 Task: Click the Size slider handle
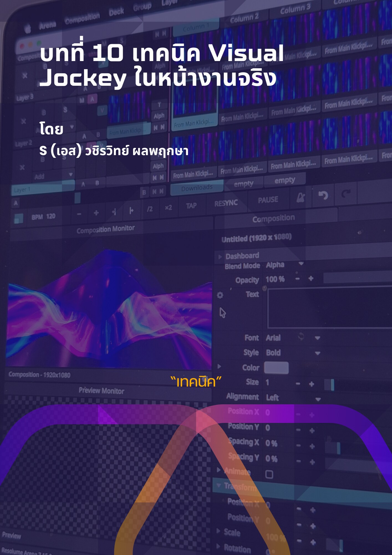[x=332, y=385]
